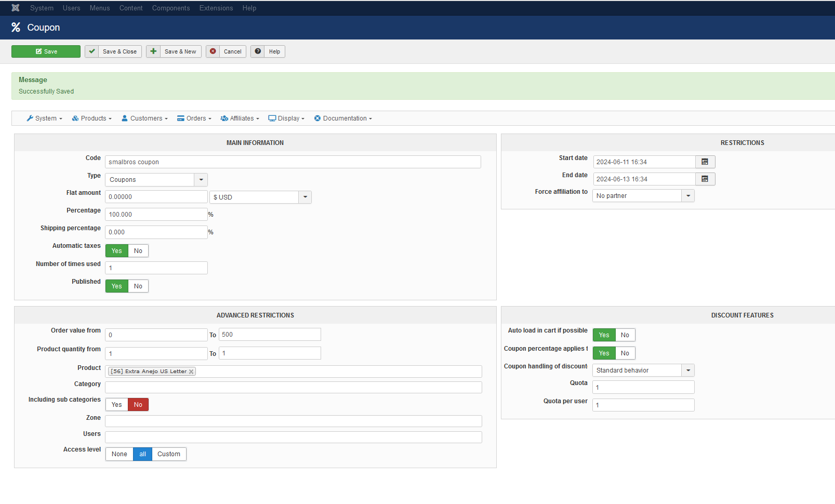Open the Type Coupons dropdown

(156, 180)
